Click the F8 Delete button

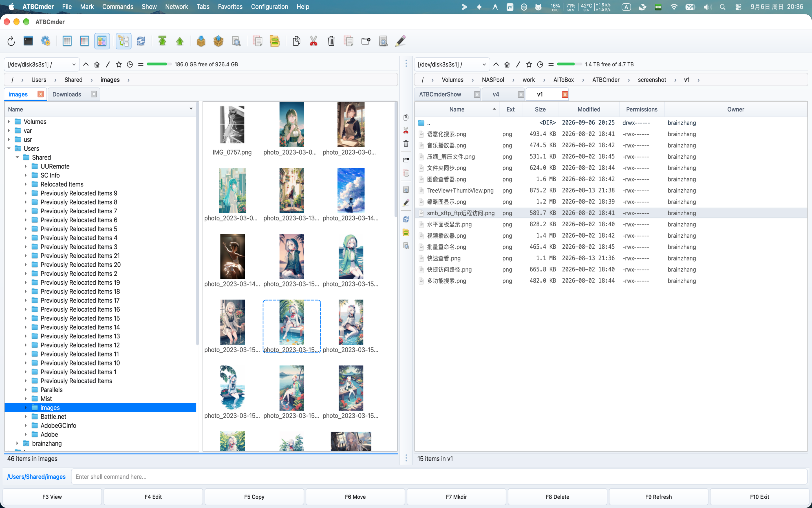click(x=557, y=497)
